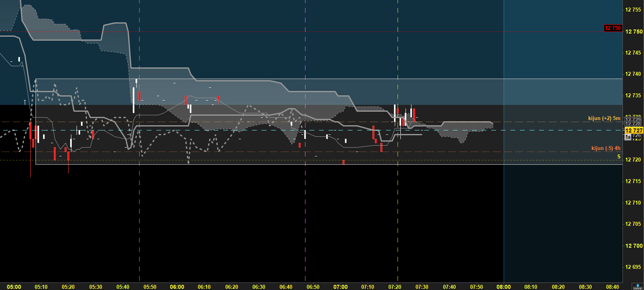This screenshot has height=290, width=644.
Task: Click the 08:40 time axis label
Action: [612, 287]
